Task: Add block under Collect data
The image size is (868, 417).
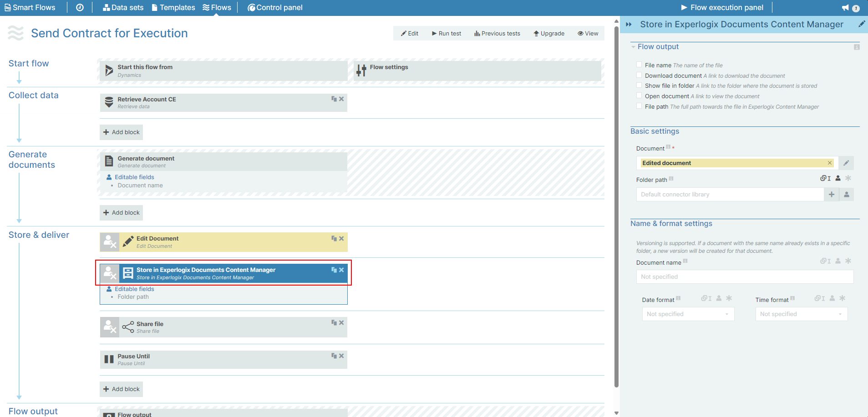Action: tap(121, 132)
